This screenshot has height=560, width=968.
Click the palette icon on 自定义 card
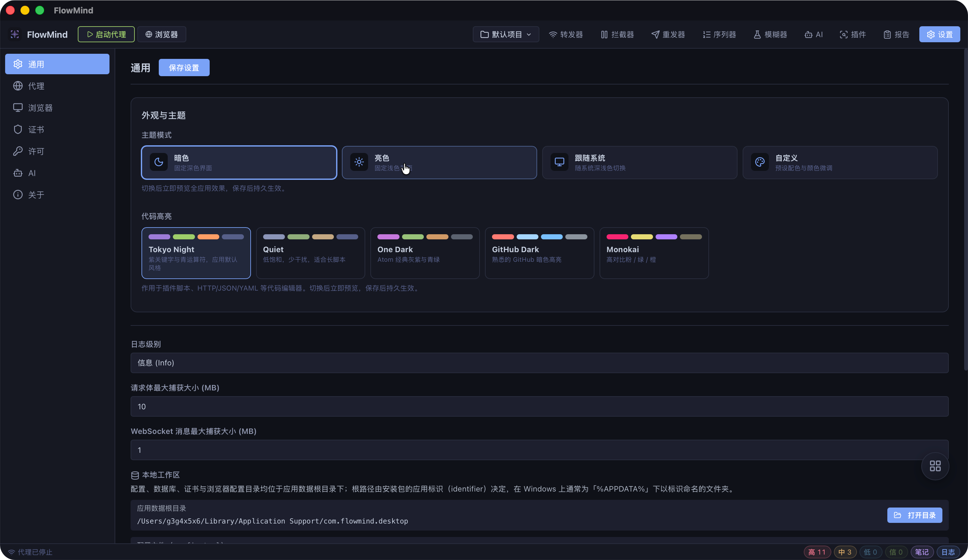[760, 162]
